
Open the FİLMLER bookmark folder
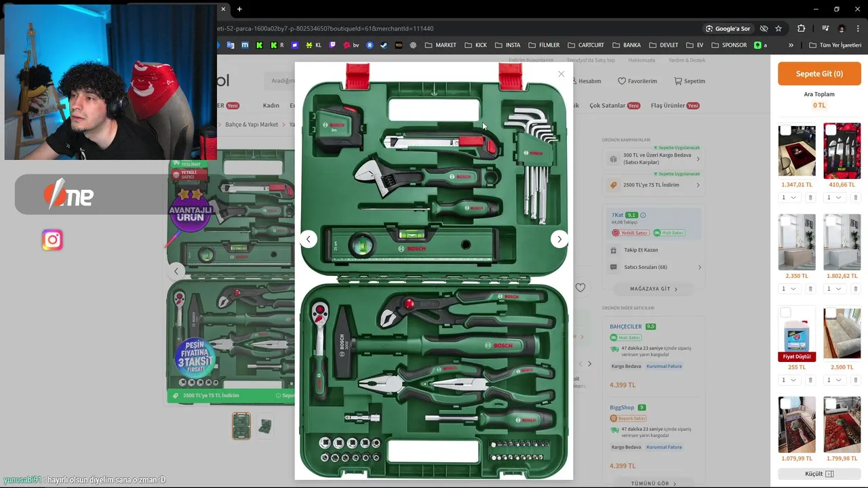pos(543,45)
